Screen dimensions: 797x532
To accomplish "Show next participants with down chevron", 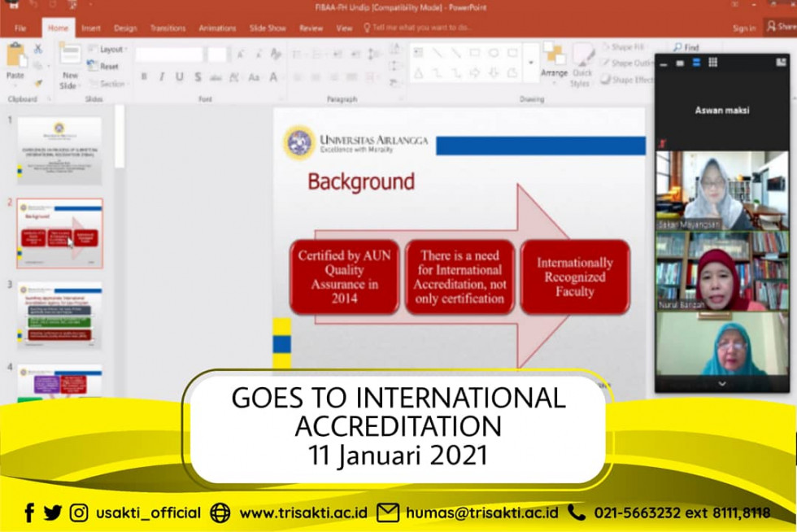I will (x=722, y=384).
